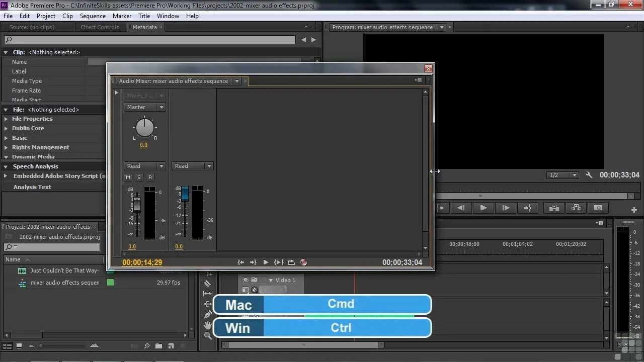Play in the Program monitor
The width and height of the screenshot is (644, 362).
click(x=483, y=208)
